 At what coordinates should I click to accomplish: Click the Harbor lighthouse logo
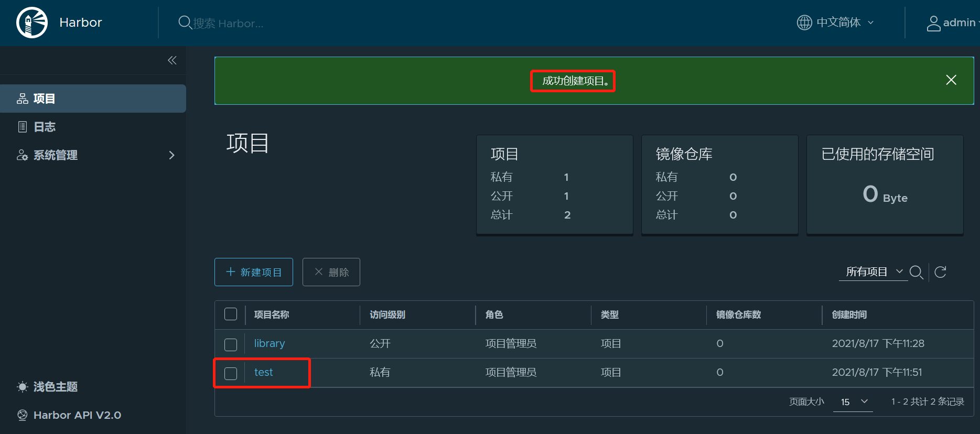pyautogui.click(x=32, y=23)
